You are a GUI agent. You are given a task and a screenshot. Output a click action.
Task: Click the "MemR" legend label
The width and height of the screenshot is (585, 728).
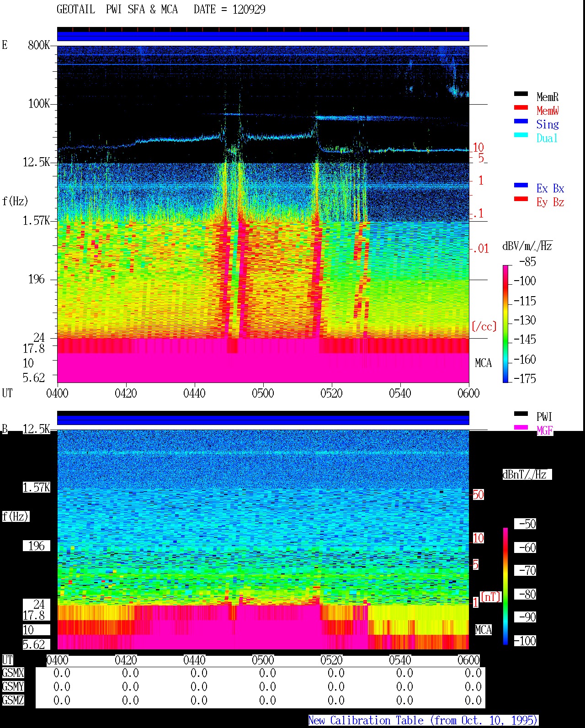[548, 97]
